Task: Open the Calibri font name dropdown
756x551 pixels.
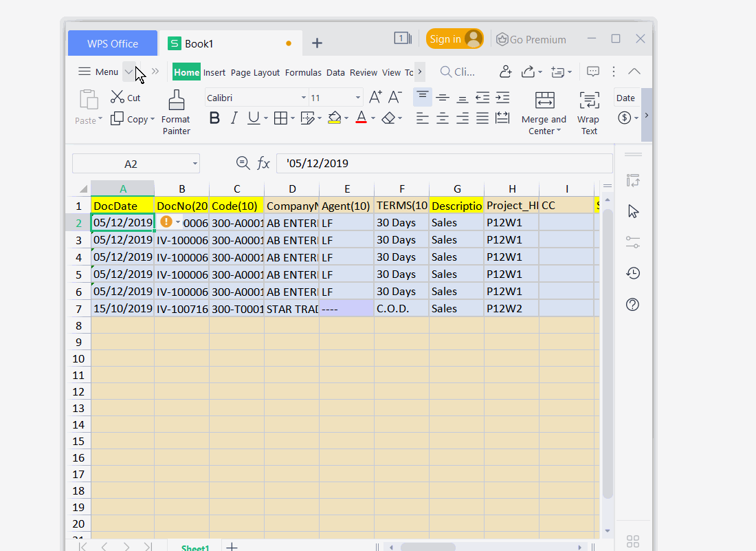Action: coord(303,98)
